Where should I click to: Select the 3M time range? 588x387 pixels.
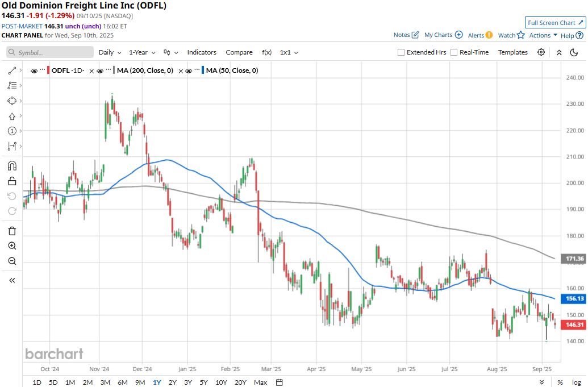pos(105,382)
